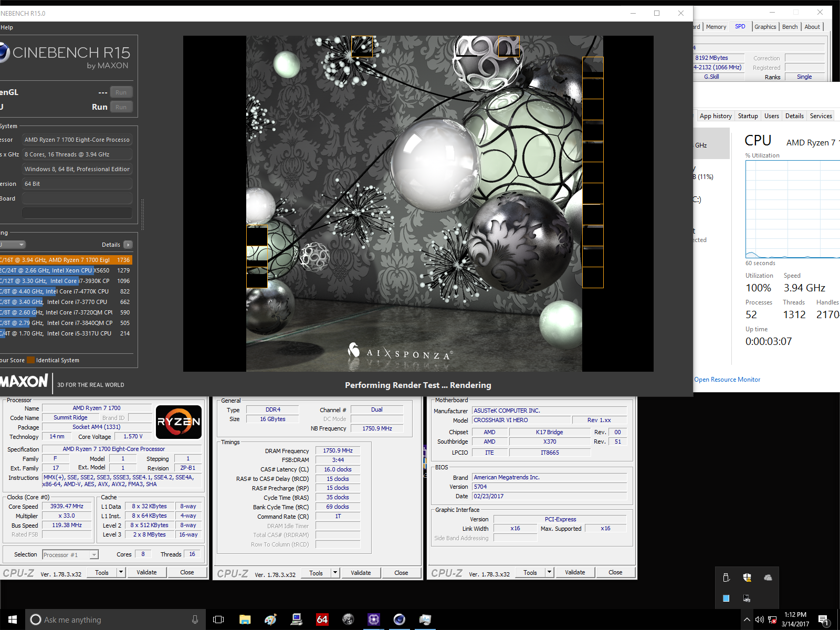Open the volume control in tray
The width and height of the screenshot is (840, 630).
(759, 619)
